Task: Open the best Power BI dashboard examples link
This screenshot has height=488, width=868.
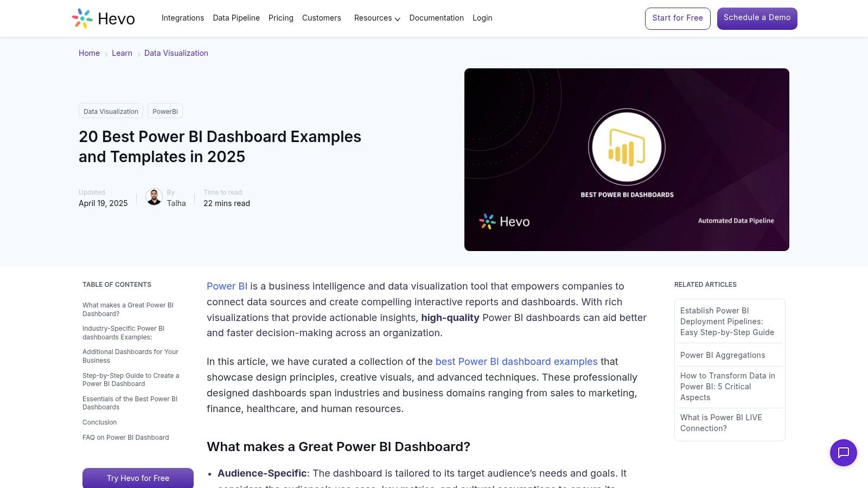Action: pyautogui.click(x=516, y=362)
